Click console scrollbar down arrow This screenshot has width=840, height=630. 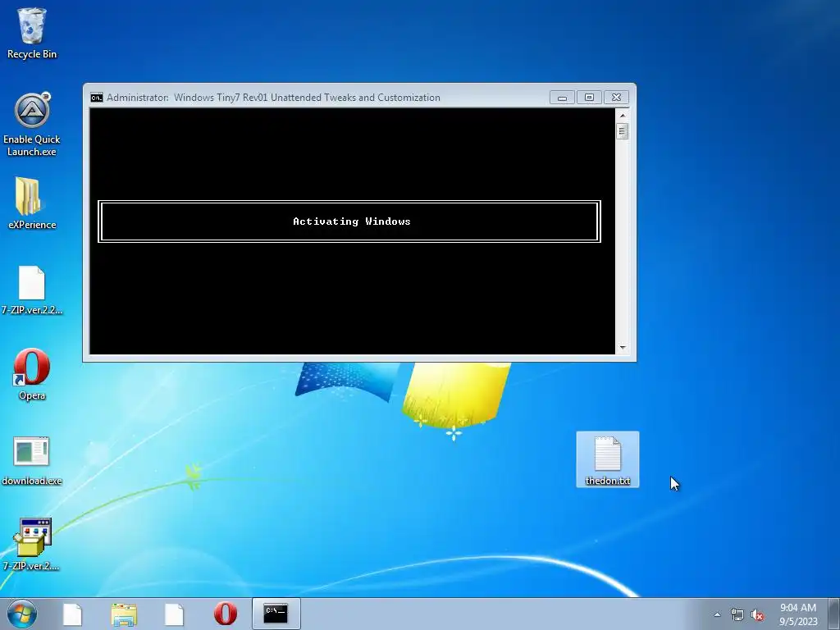[622, 348]
